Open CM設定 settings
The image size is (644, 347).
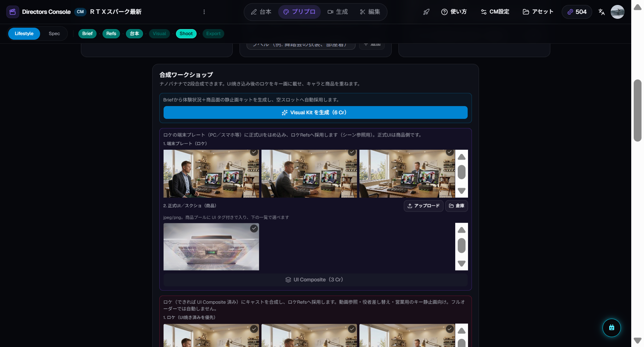click(495, 12)
